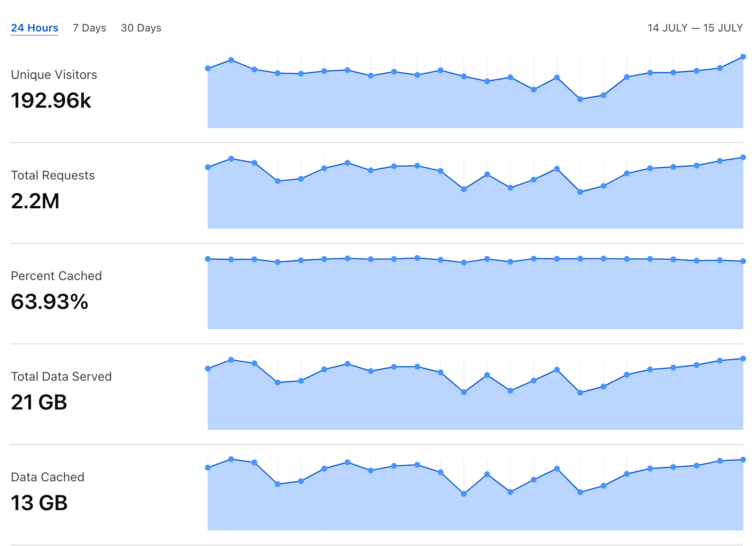Click the last data point on Unique Visitors chart
This screenshot has height=546, width=756.
[743, 57]
